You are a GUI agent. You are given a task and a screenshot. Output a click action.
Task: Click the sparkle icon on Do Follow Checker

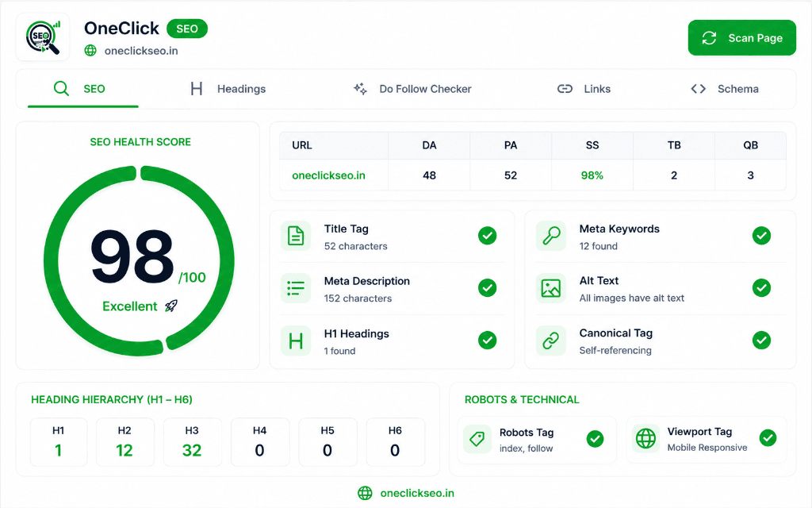click(361, 89)
